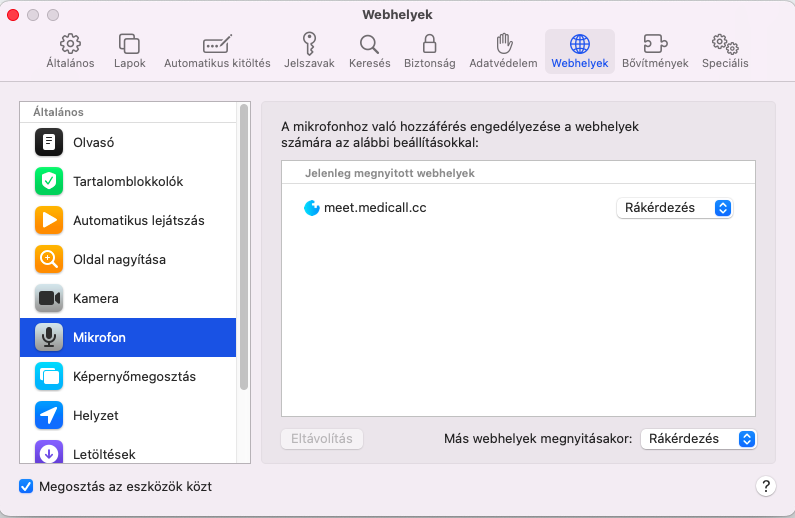Image resolution: width=795 pixels, height=518 pixels.
Task: Open the Speciális gears pane
Action: click(x=725, y=51)
